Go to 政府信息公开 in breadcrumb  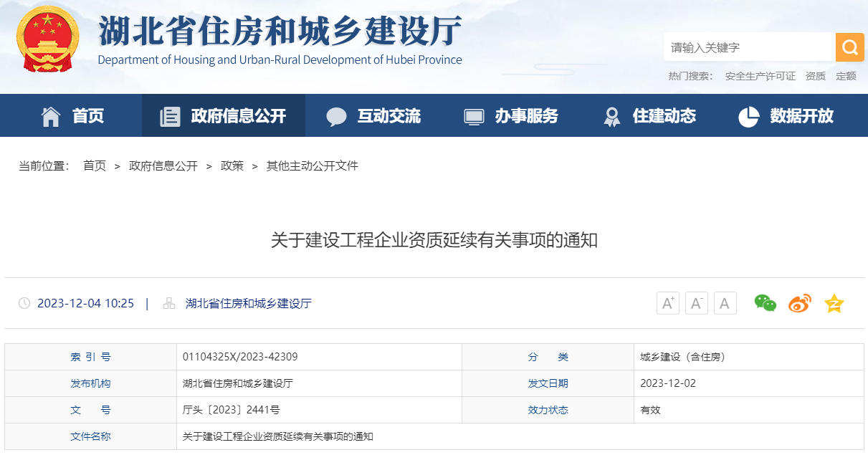(x=163, y=166)
